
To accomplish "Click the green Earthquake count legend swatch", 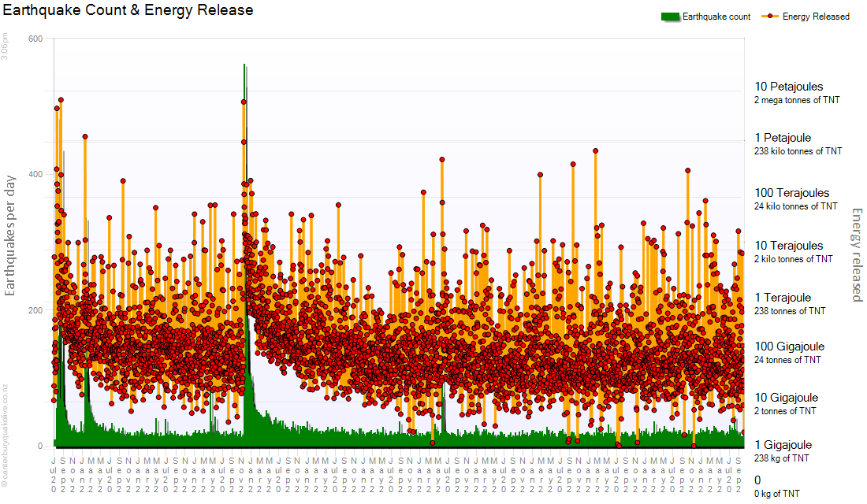I will [x=669, y=17].
